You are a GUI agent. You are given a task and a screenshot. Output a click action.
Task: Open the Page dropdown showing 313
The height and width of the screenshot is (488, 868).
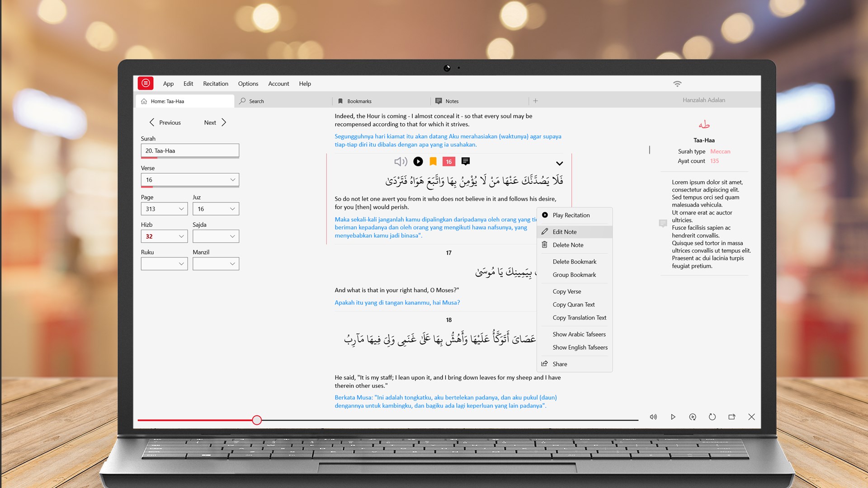pyautogui.click(x=164, y=209)
